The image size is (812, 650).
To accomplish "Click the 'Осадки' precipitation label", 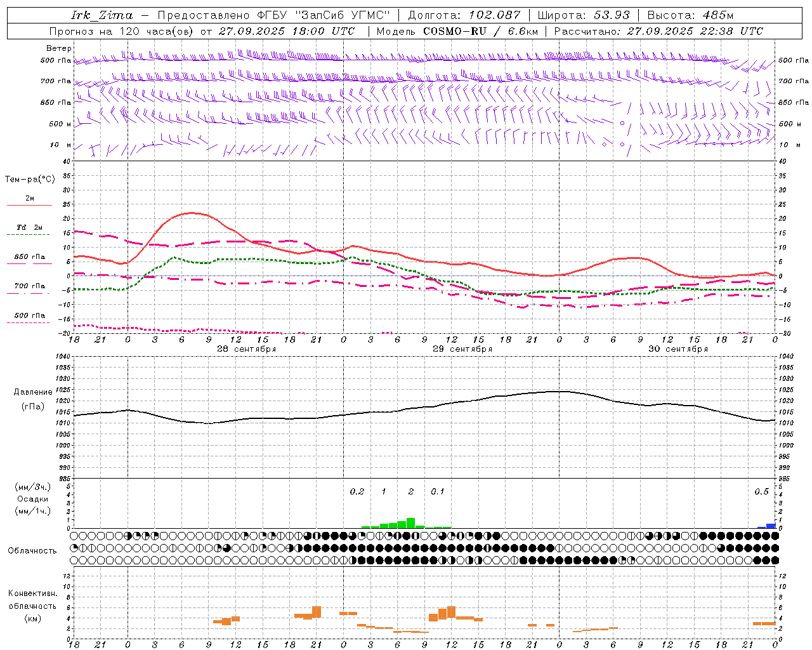I will (x=33, y=500).
